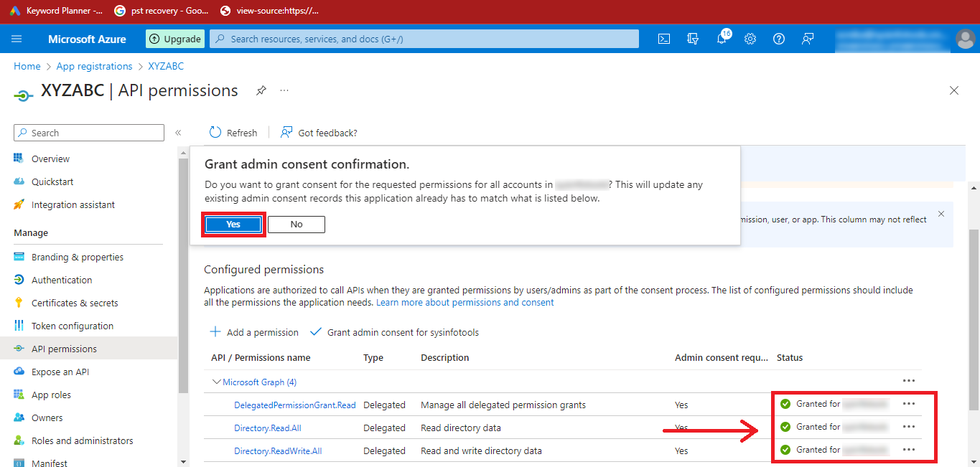
Task: Dismiss the info banner with X
Action: (x=941, y=214)
